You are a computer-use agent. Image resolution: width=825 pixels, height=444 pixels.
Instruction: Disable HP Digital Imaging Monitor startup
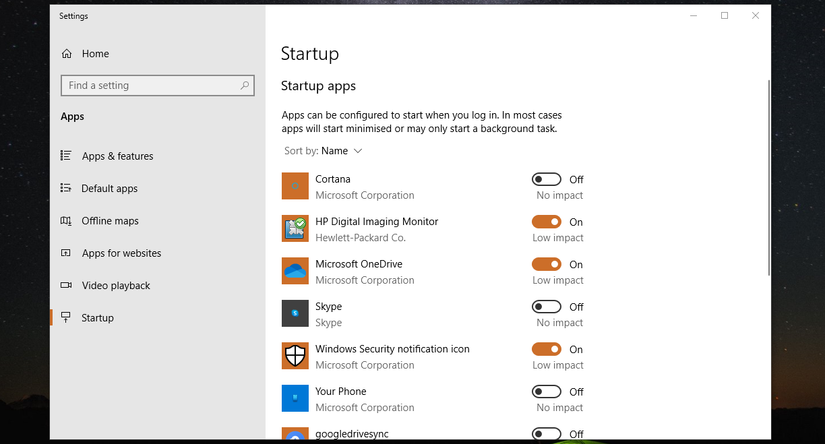point(546,222)
